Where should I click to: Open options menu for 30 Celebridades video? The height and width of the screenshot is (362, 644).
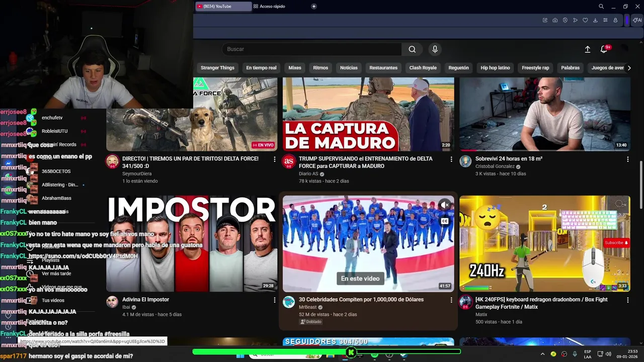tap(451, 300)
